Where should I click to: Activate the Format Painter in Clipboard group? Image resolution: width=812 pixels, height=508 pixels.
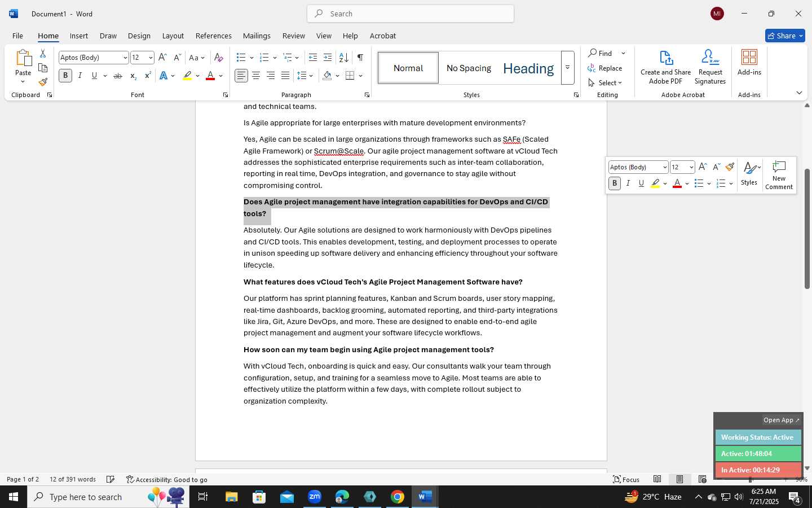click(43, 82)
